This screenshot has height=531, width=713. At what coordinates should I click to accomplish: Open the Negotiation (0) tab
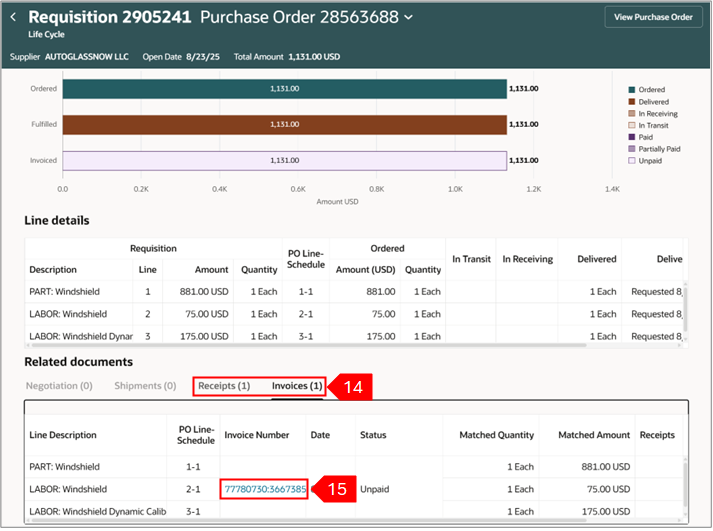(x=58, y=385)
